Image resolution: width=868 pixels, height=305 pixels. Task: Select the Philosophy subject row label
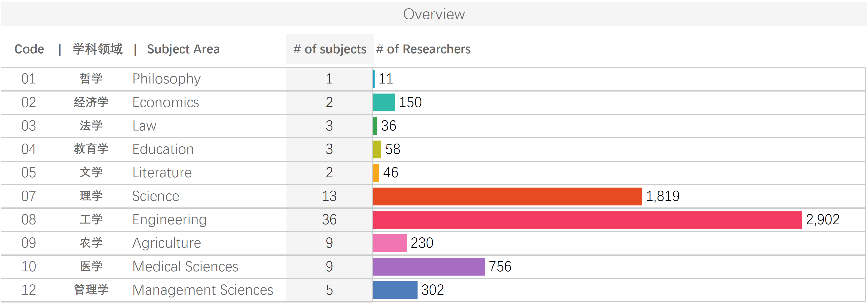[167, 79]
